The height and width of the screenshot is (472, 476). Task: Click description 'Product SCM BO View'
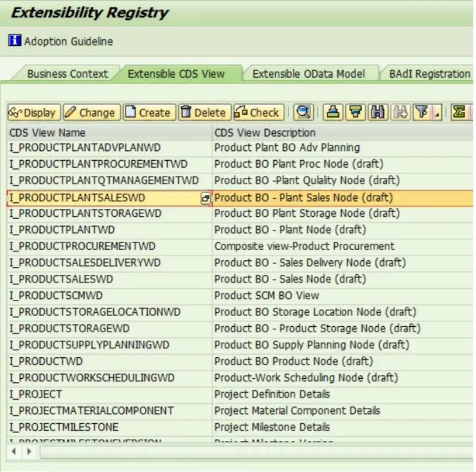(267, 296)
